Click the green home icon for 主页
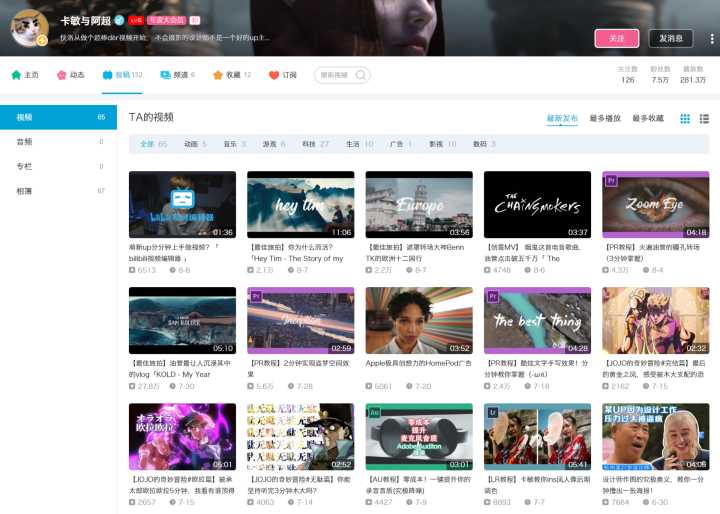 pos(16,75)
